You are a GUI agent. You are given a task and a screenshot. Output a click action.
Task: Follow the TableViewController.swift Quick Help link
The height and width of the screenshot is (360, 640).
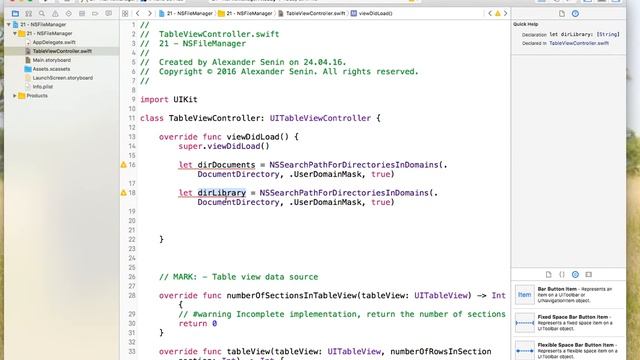[x=579, y=43]
